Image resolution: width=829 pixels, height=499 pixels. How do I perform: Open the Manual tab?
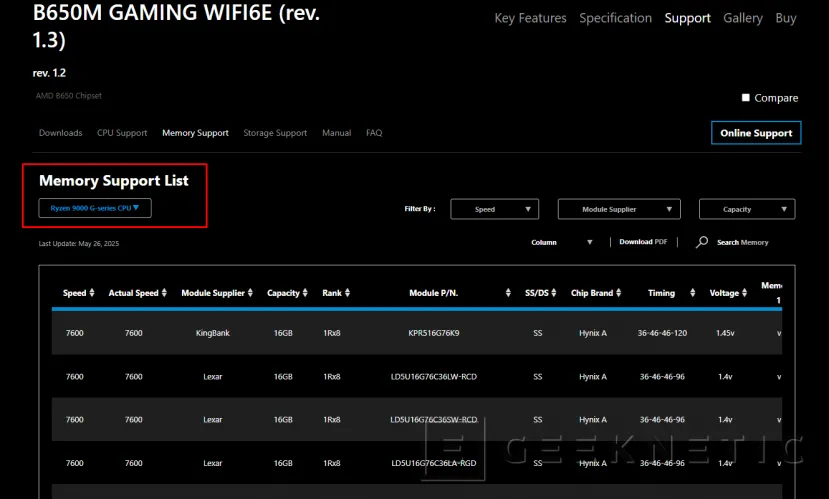[337, 133]
